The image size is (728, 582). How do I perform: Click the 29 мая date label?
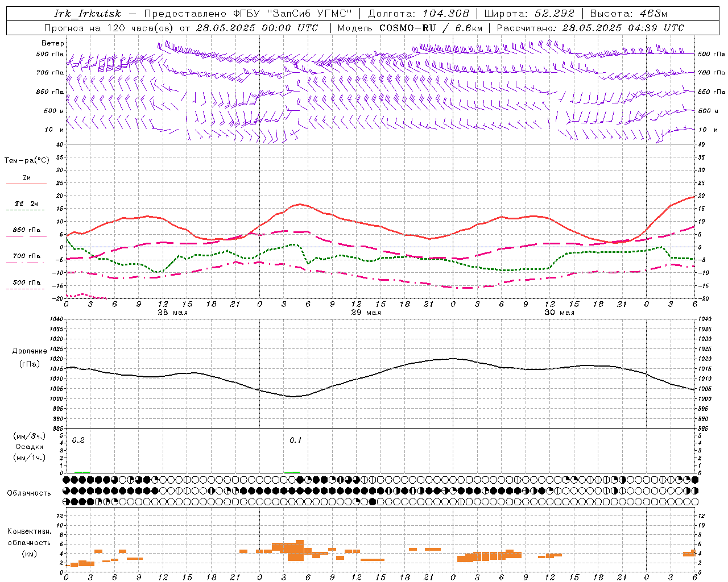[366, 313]
